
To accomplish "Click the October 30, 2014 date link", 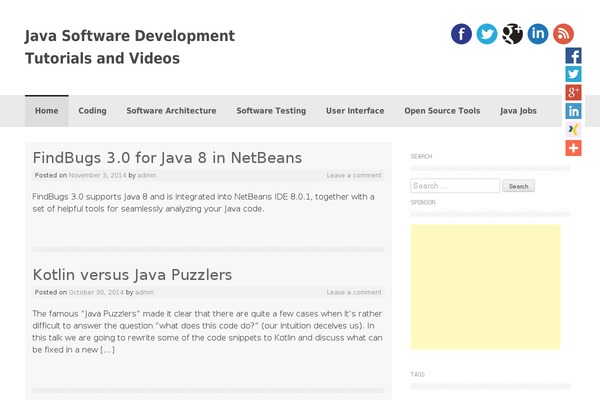I will click(x=96, y=292).
